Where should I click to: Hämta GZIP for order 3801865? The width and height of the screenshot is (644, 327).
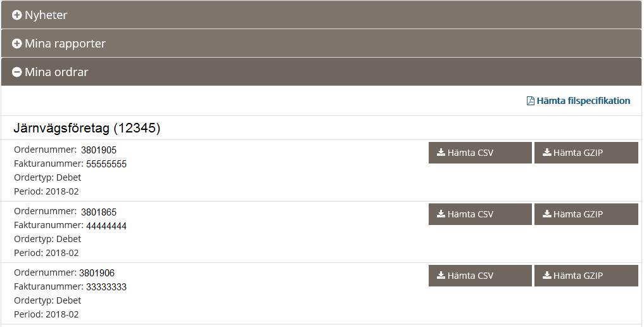(x=586, y=214)
